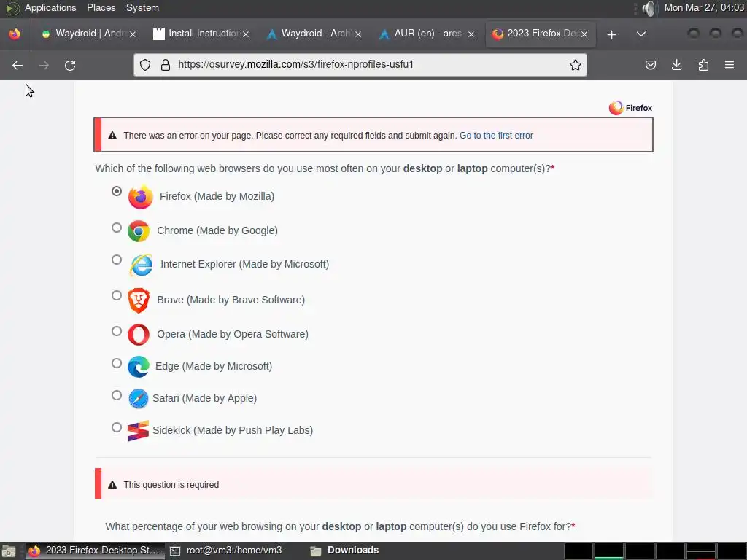Open a new browser tab
Viewport: 747px width, 560px height.
pyautogui.click(x=612, y=34)
